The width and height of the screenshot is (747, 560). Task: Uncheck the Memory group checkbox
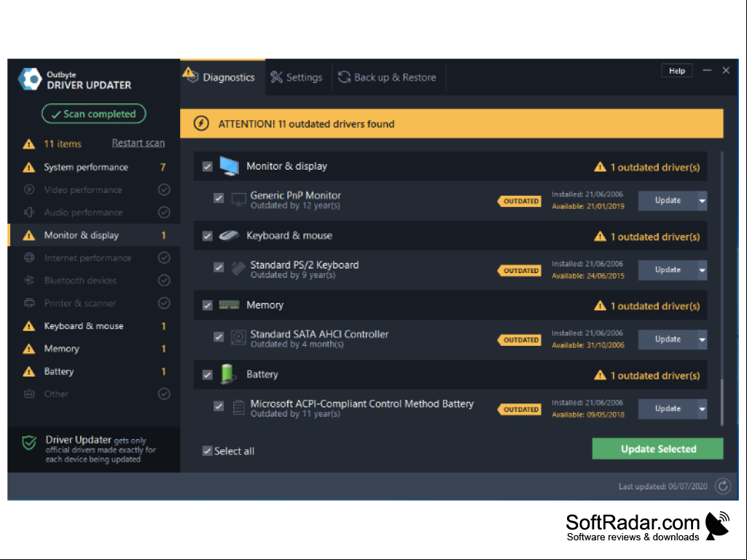207,305
